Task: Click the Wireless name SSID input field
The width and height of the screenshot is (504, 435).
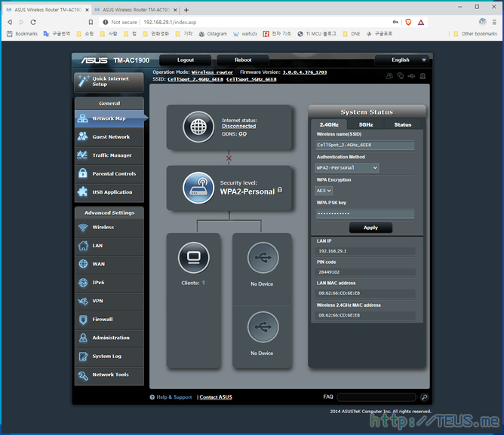Action: point(365,146)
